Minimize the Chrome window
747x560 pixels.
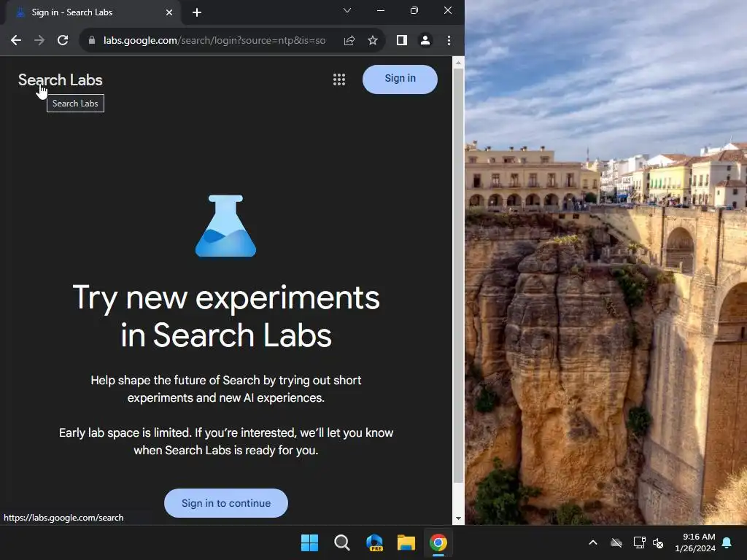(381, 10)
